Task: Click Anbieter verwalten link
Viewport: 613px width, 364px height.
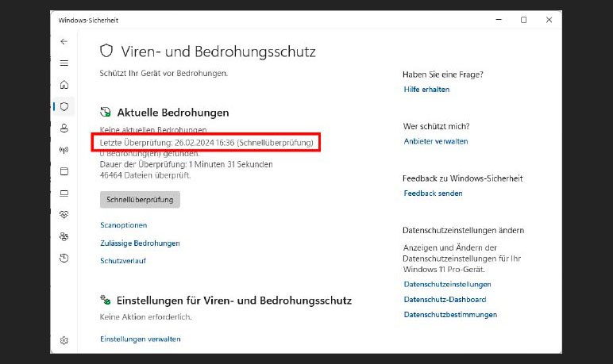Action: (x=436, y=141)
